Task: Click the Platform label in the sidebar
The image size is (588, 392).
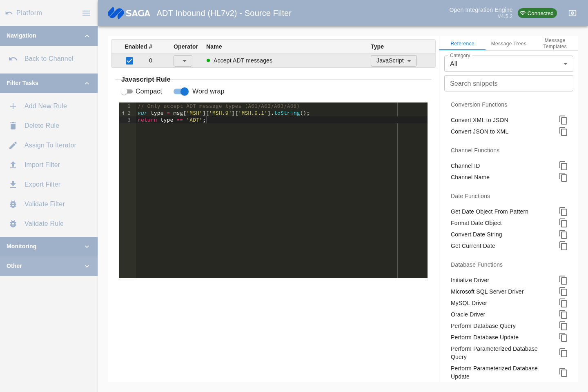Action: pos(29,13)
